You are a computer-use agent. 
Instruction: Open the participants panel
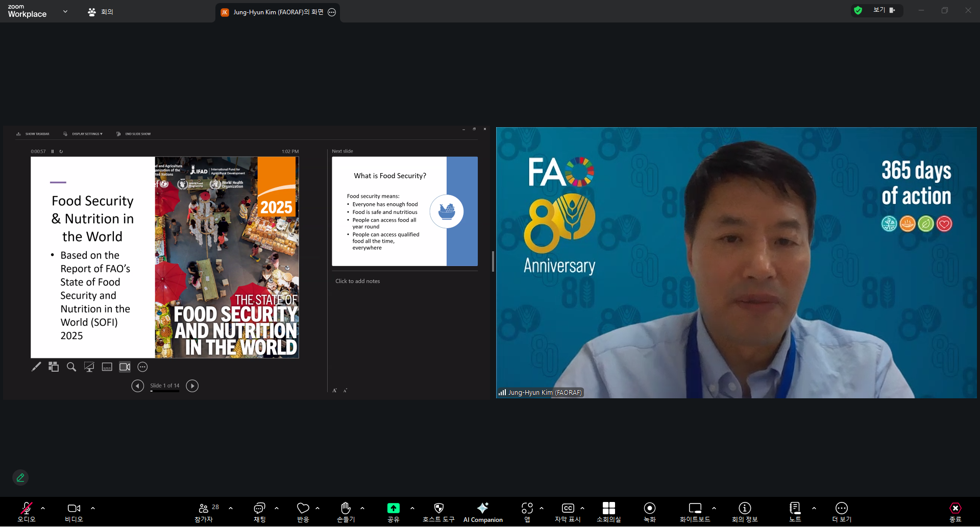(204, 511)
